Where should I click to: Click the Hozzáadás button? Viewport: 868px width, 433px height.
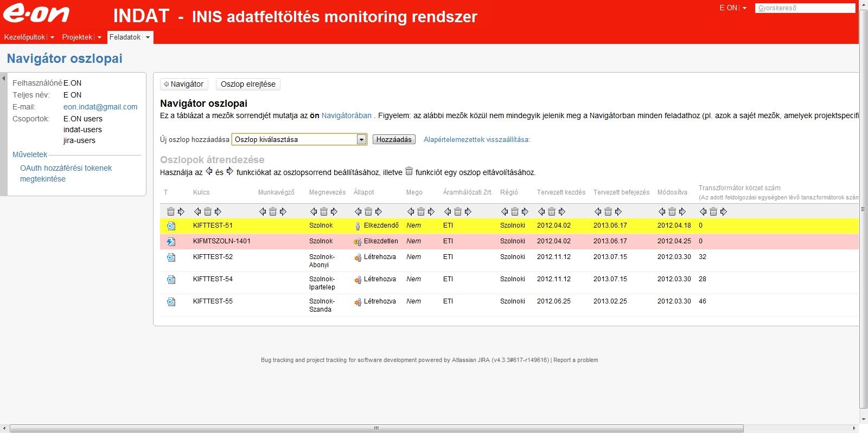pos(394,139)
